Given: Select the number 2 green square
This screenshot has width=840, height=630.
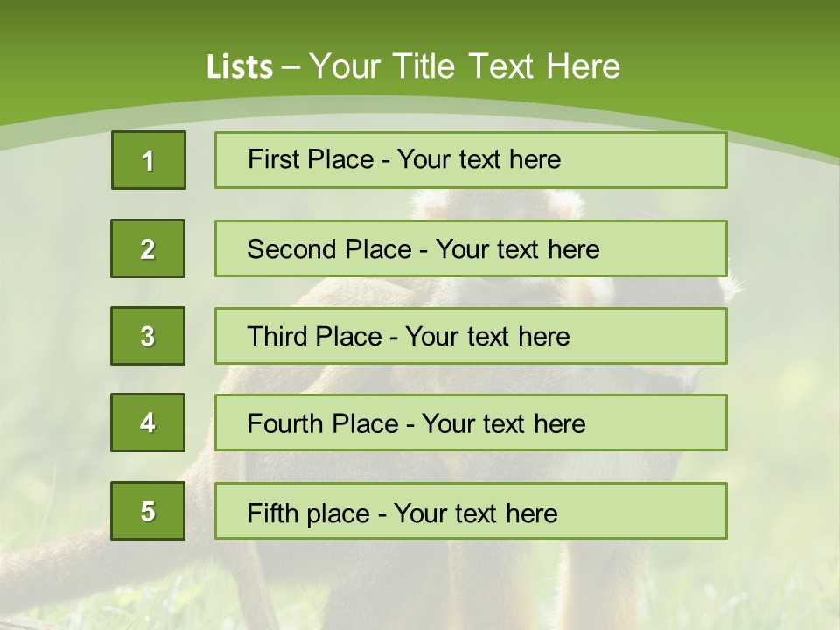Looking at the screenshot, I should click(x=148, y=248).
